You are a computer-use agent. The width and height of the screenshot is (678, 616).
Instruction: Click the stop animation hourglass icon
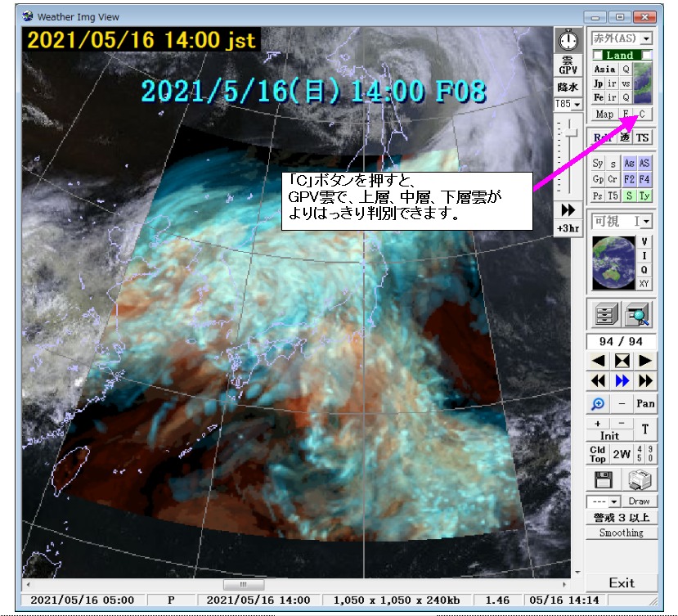tap(622, 361)
